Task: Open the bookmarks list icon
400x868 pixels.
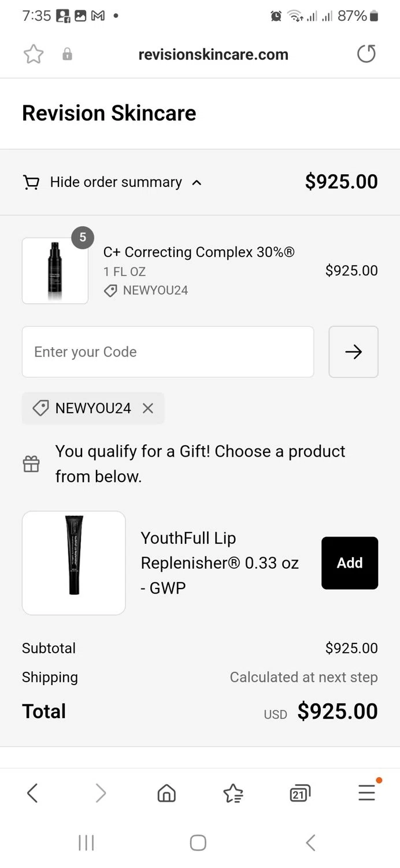Action: 233,793
